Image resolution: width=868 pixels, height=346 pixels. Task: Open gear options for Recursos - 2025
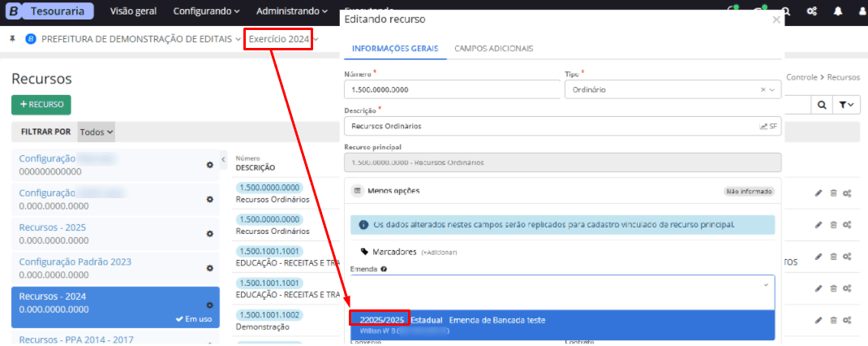210,233
